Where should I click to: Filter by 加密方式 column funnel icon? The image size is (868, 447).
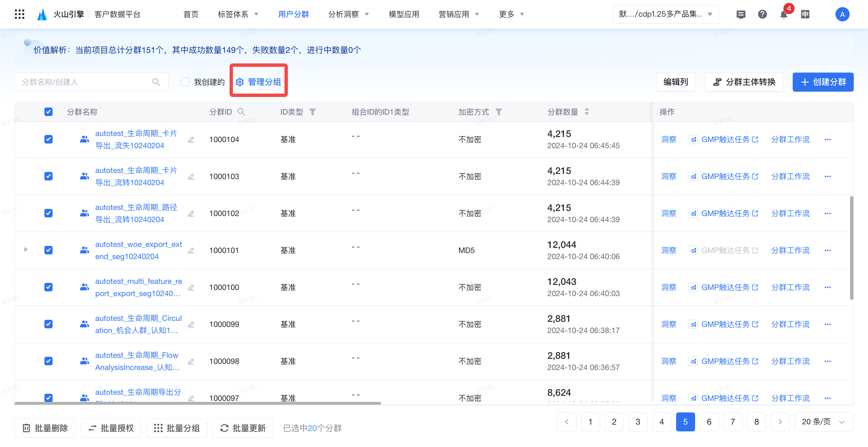click(x=498, y=112)
